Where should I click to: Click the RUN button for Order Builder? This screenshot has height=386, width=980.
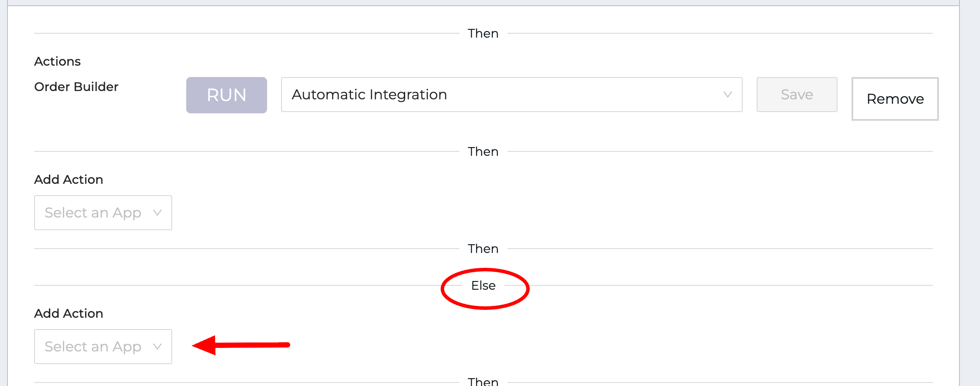point(226,95)
